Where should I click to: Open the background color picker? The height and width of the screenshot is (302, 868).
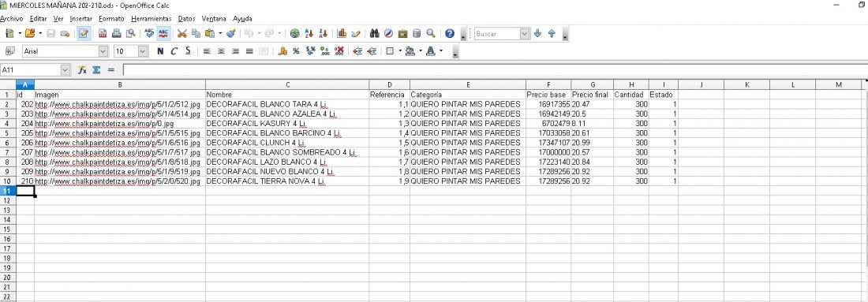coord(410,51)
